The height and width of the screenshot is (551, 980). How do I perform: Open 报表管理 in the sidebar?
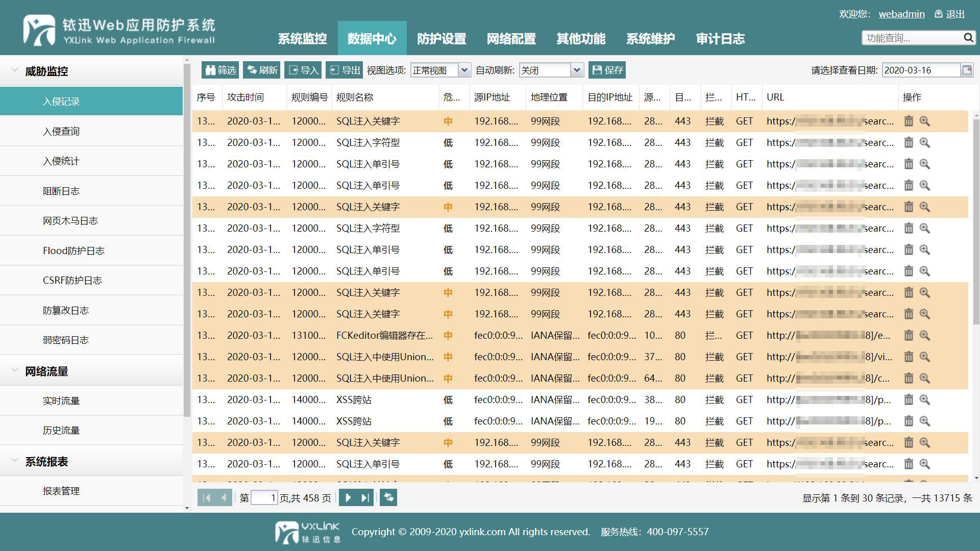(91, 491)
